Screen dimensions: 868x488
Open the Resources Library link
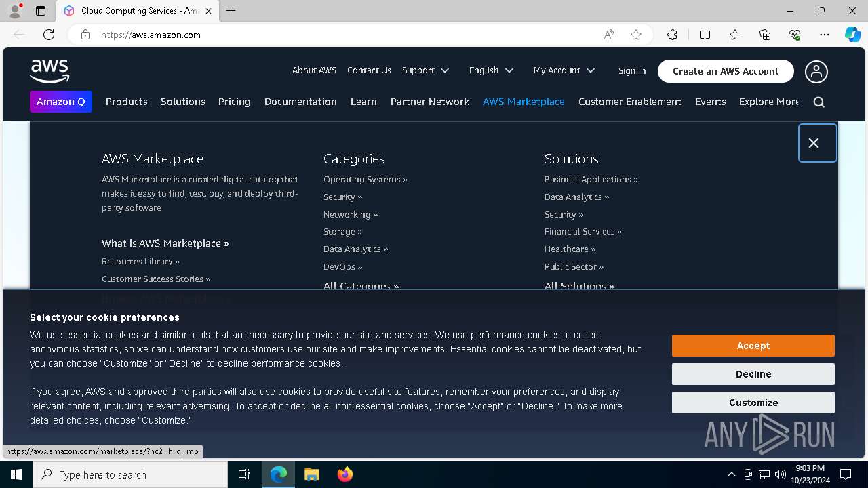(141, 261)
